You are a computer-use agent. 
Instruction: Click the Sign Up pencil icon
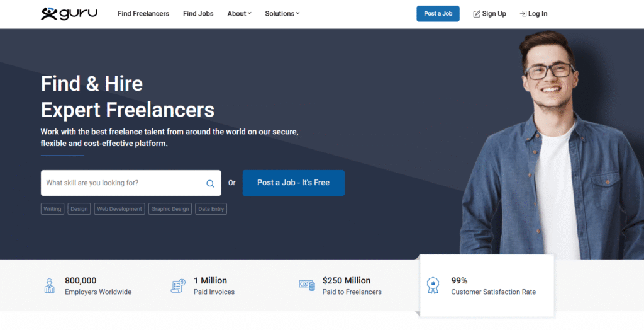click(x=477, y=14)
